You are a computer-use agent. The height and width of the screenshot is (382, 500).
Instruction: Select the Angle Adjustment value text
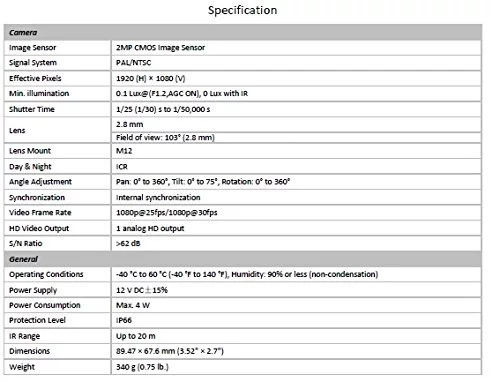point(203,182)
